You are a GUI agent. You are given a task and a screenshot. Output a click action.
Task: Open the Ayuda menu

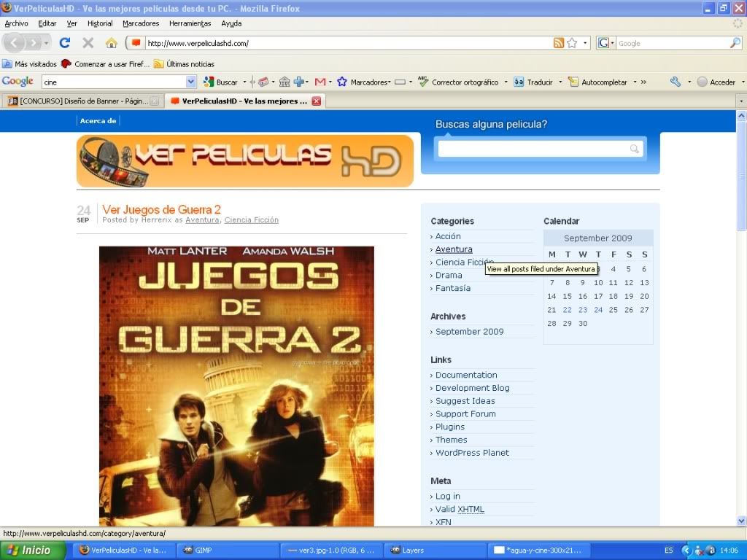click(231, 23)
